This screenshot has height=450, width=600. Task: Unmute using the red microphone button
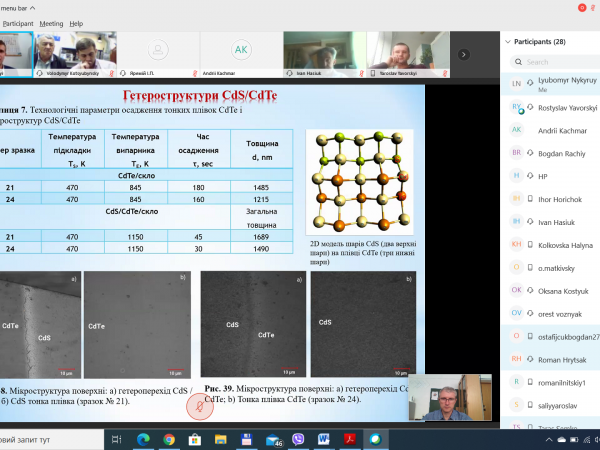(x=200, y=405)
